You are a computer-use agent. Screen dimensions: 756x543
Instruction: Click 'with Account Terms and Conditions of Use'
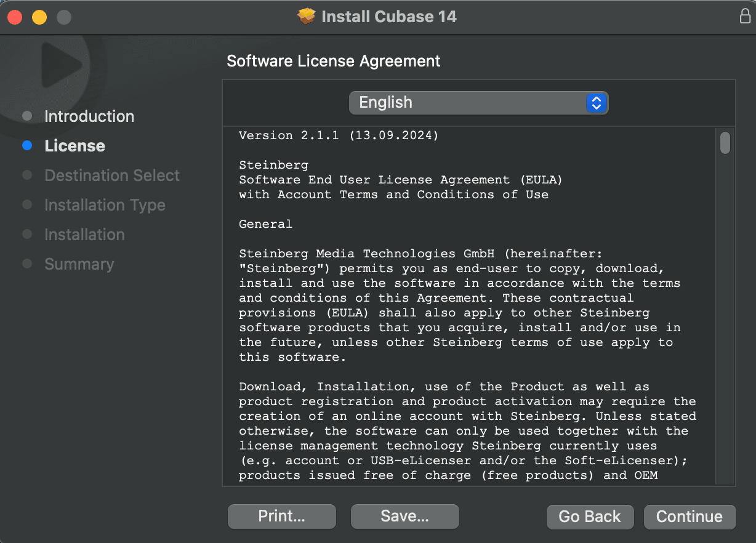[393, 195]
